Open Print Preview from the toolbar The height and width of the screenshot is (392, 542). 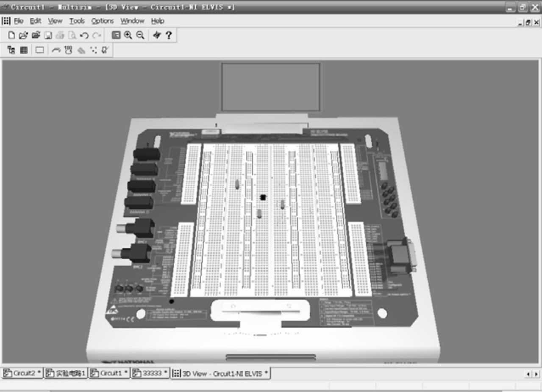click(72, 36)
